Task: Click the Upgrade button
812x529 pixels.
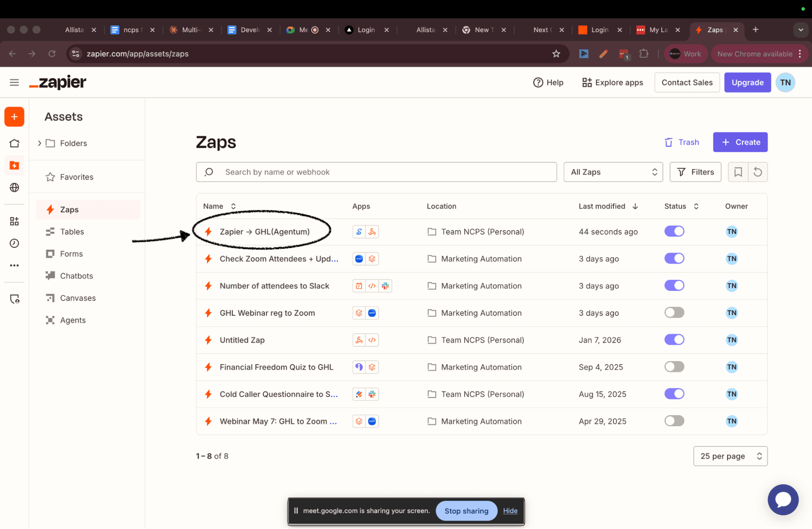Action: click(747, 83)
